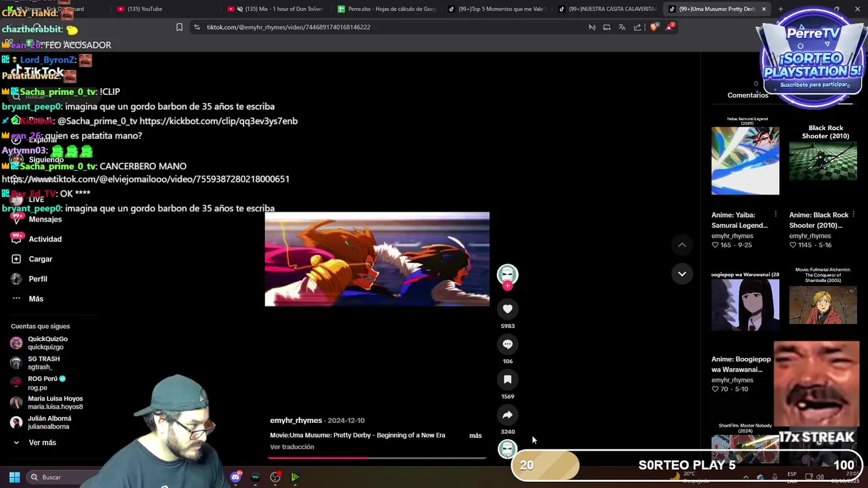868x488 pixels.
Task: Go to next video with down arrow
Action: coord(682,274)
